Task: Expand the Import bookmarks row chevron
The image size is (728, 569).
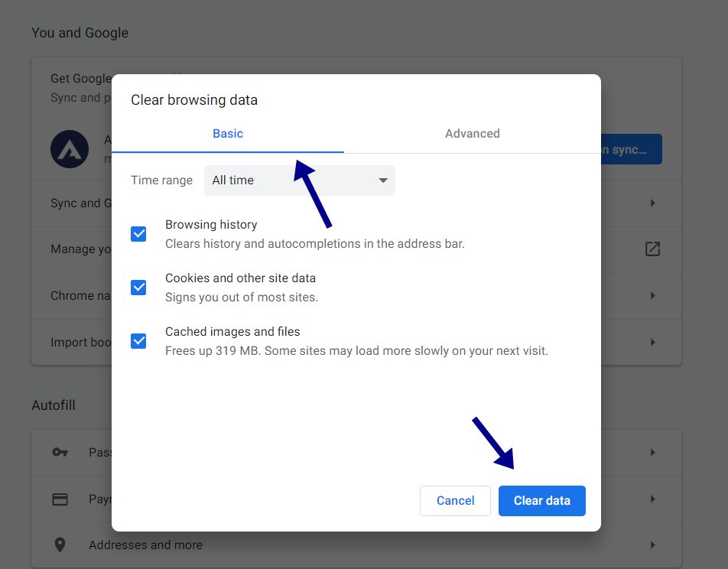Action: (x=652, y=342)
